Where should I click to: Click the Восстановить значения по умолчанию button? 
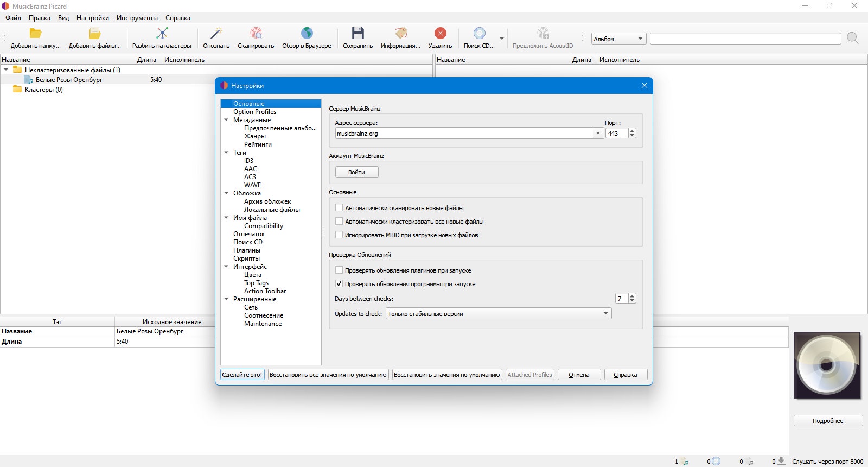(447, 375)
